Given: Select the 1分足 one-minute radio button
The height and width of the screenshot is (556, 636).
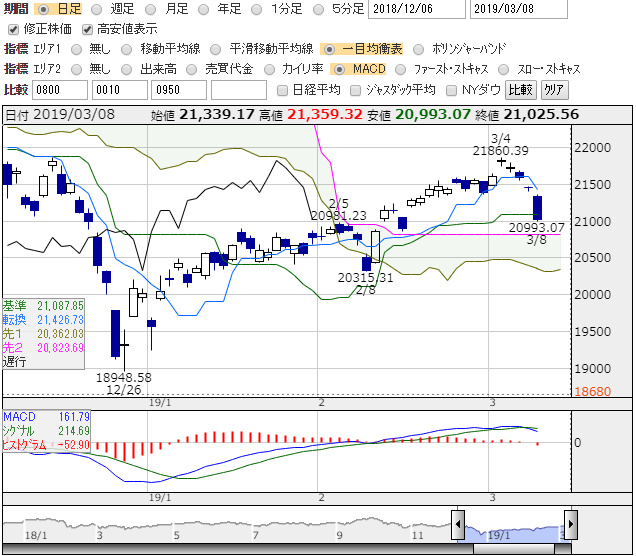Looking at the screenshot, I should 256,9.
